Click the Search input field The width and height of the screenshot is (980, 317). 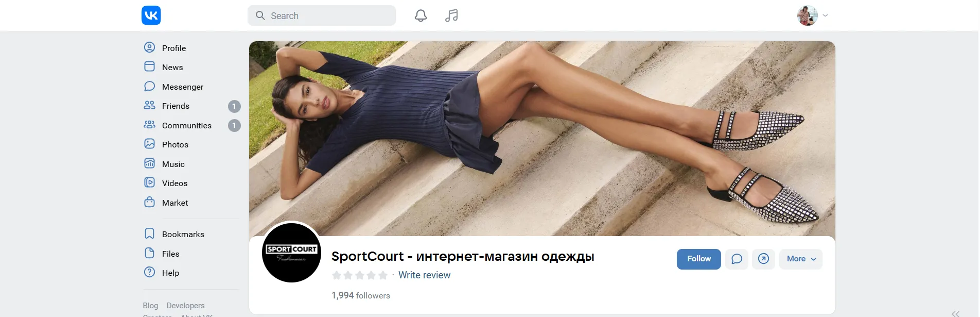tap(322, 15)
